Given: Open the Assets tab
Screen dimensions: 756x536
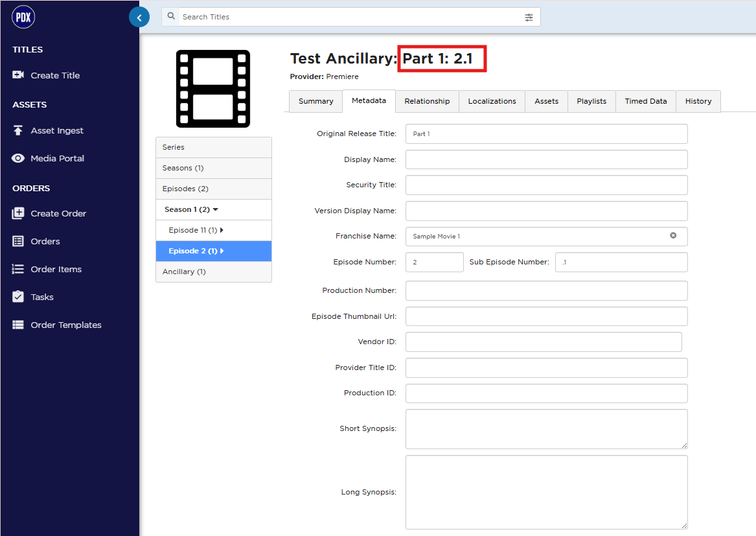Looking at the screenshot, I should 546,101.
